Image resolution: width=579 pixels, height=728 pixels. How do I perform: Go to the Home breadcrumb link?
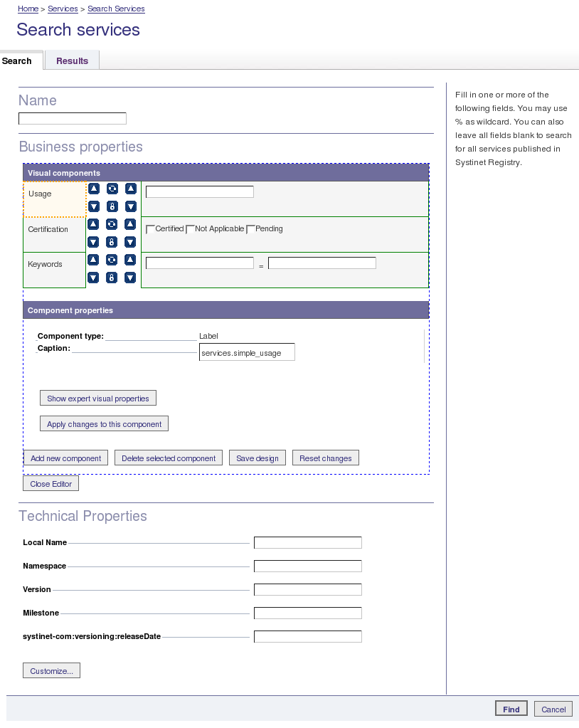pos(28,9)
